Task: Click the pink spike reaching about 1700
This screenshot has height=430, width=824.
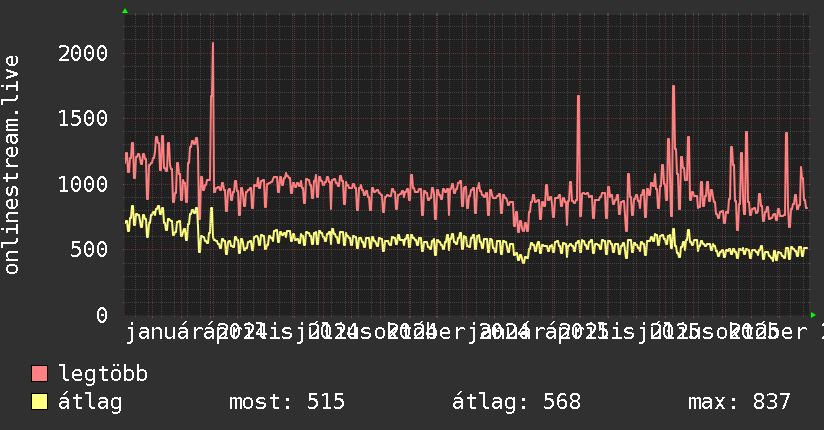Action: [x=579, y=97]
